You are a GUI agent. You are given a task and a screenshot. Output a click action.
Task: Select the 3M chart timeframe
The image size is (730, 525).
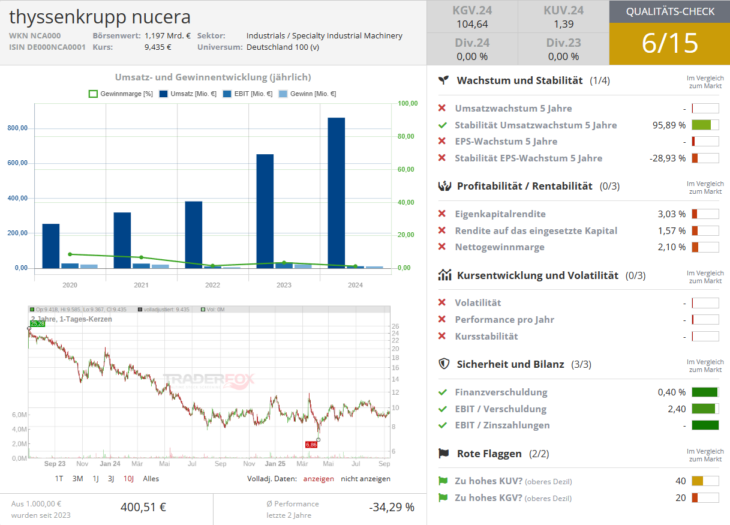click(x=78, y=478)
